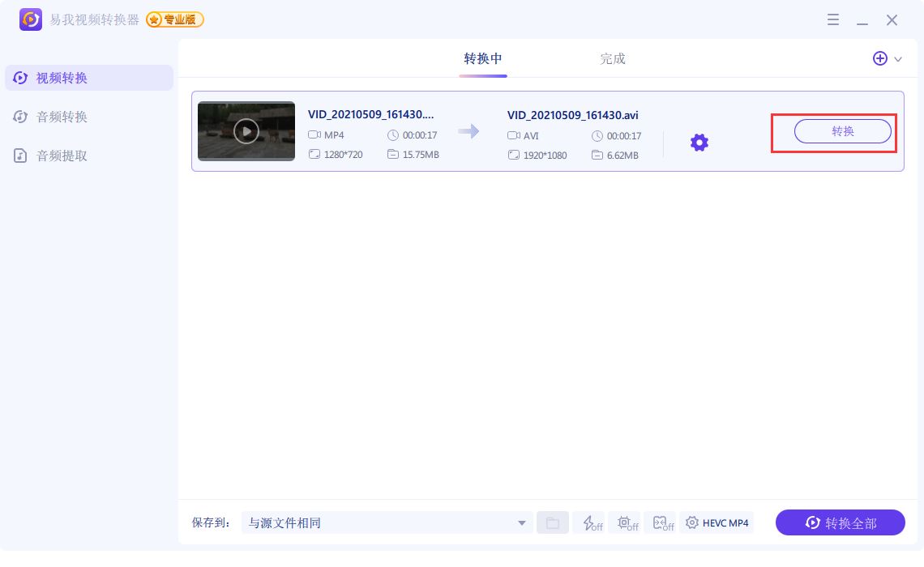Open conversion settings via the gear icon

(699, 143)
